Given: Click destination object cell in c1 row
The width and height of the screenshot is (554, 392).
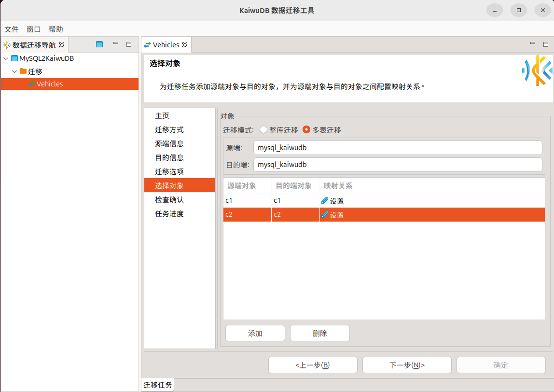Looking at the screenshot, I should tap(295, 200).
